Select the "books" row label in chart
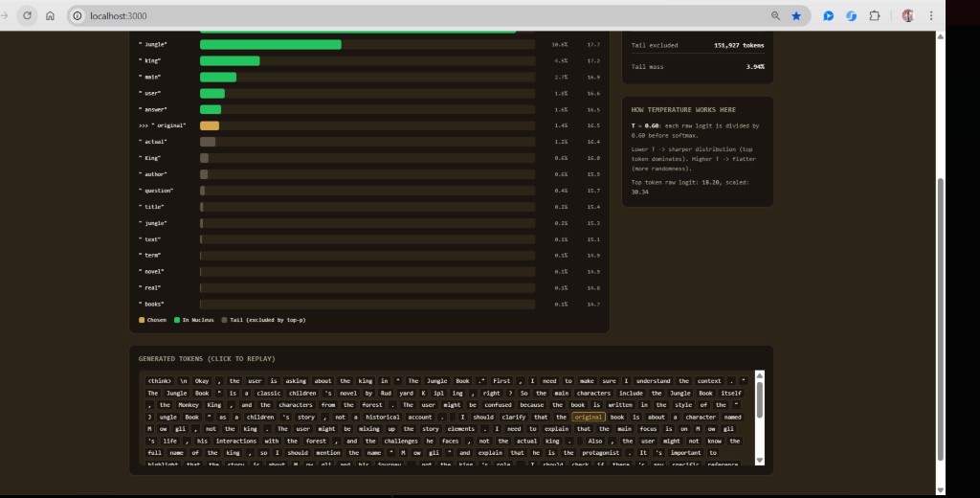Screen dimensions: 980x498 [151, 304]
